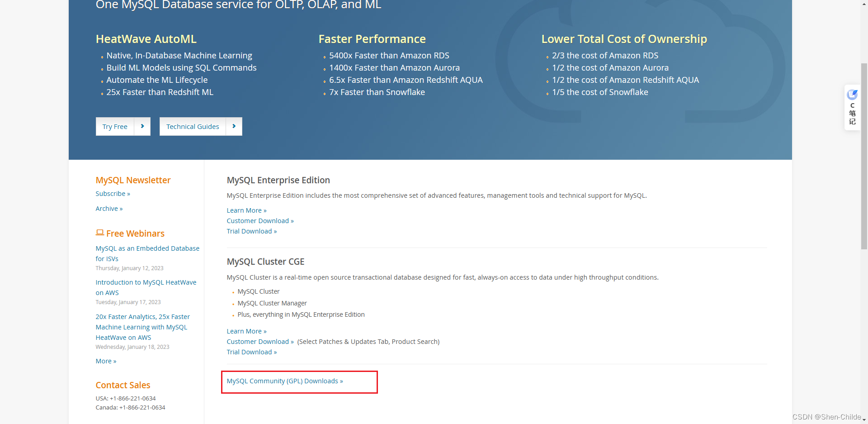Click the Free Webinars laptop icon
This screenshot has height=424, width=868.
(x=100, y=233)
